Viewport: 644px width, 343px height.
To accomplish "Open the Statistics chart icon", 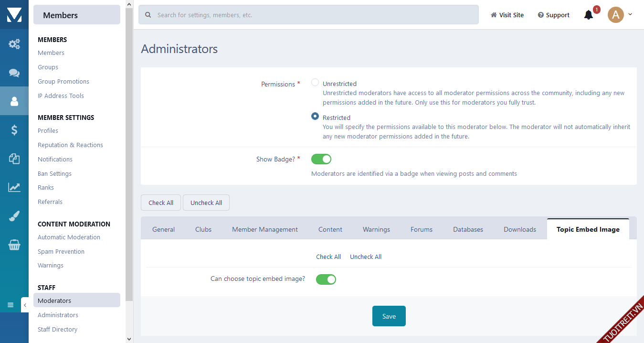I will tap(14, 187).
